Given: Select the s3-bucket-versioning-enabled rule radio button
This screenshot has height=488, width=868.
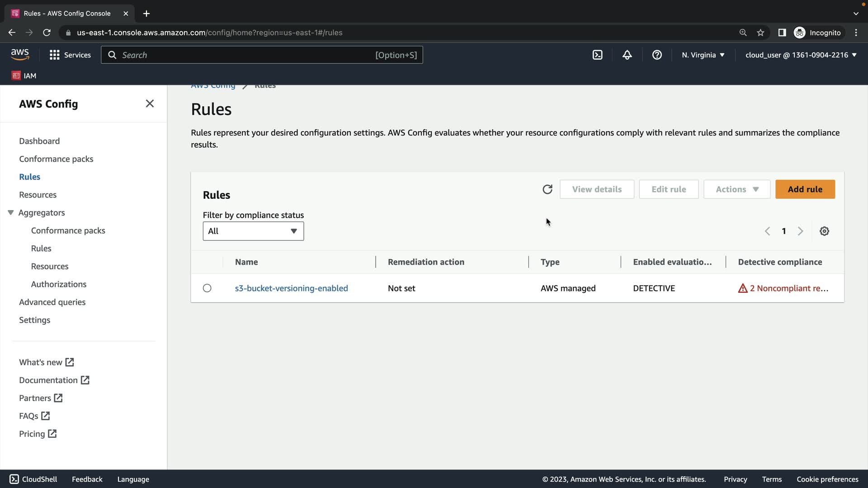Looking at the screenshot, I should 207,288.
